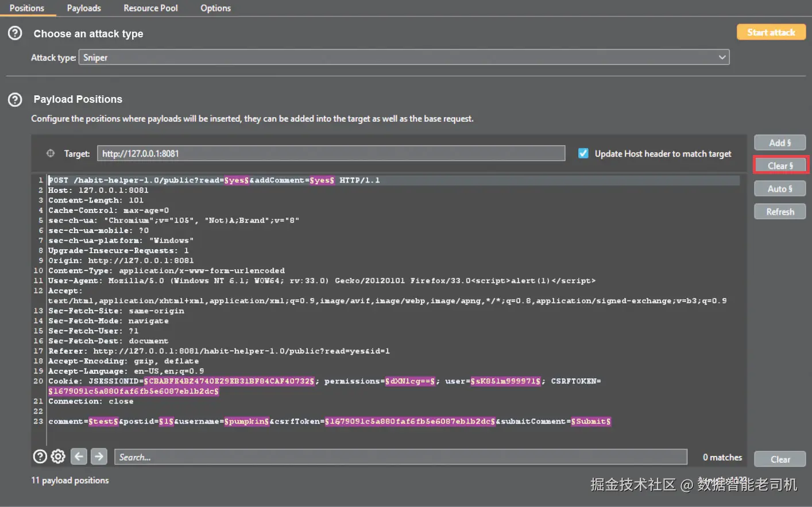The height and width of the screenshot is (507, 812).
Task: Click the Cache-Control: max-age=0 line
Action: tap(109, 210)
